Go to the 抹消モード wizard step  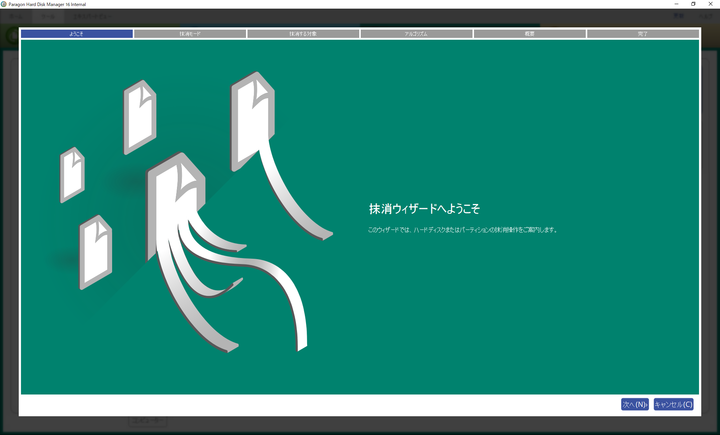tap(190, 33)
